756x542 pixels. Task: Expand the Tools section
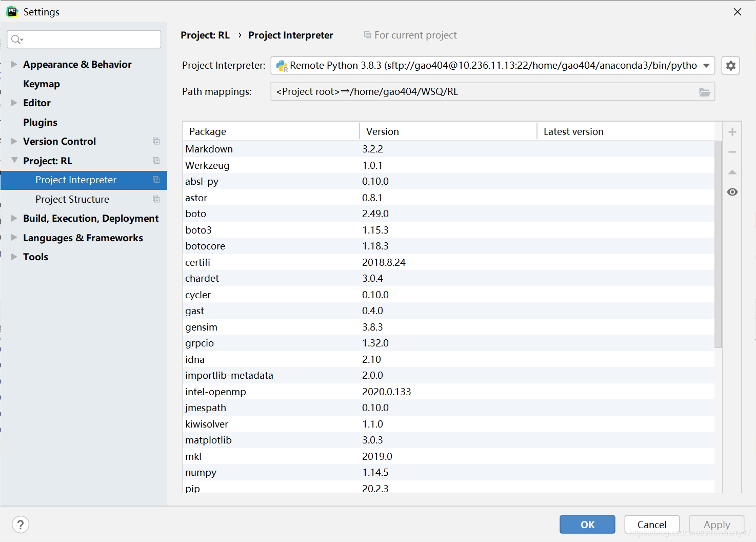[x=14, y=257]
